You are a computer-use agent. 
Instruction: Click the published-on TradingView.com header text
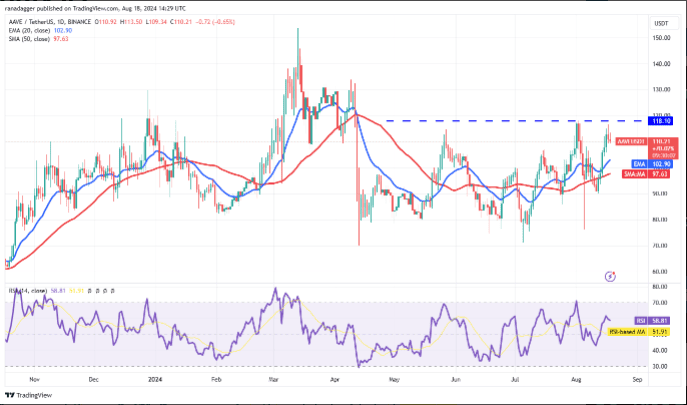tap(95, 8)
